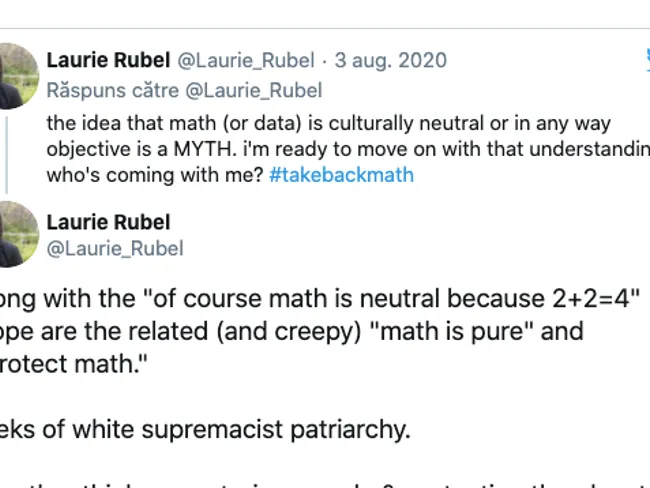The width and height of the screenshot is (650, 488).
Task: Click @Laurie_Rubel handle beside the date
Action: tap(246, 60)
